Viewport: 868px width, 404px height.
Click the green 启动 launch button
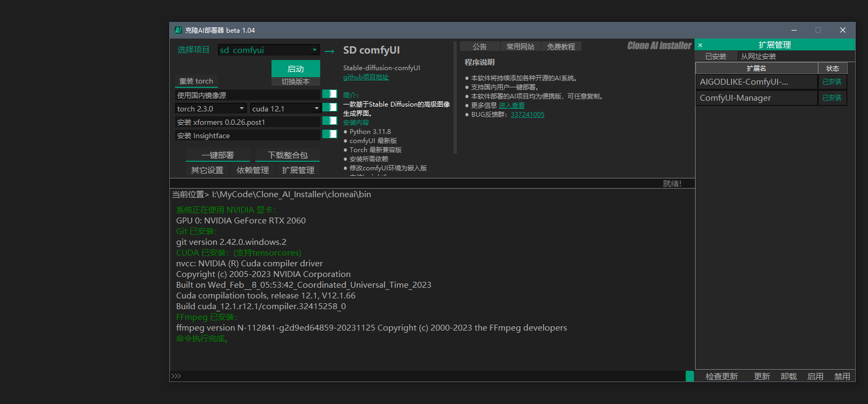296,69
